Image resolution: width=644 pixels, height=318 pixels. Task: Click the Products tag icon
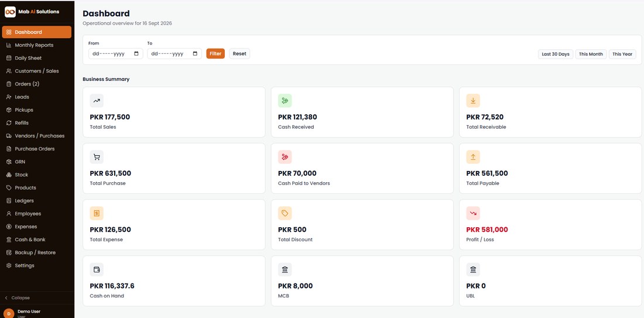(x=9, y=188)
